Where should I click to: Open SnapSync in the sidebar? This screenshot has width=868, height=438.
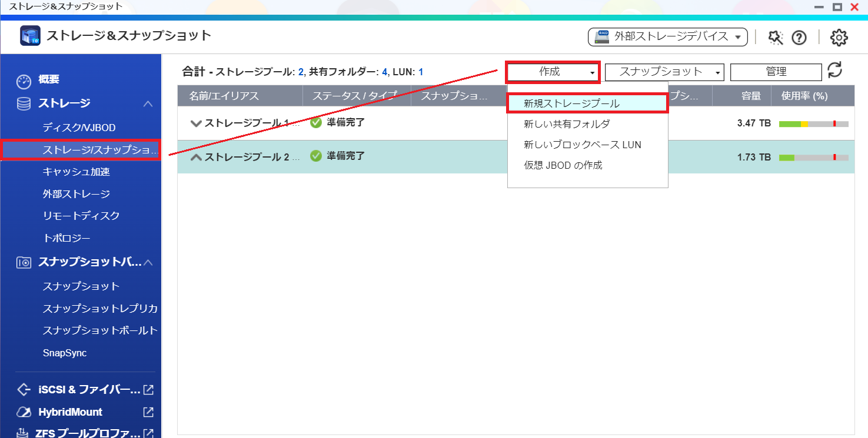click(65, 353)
